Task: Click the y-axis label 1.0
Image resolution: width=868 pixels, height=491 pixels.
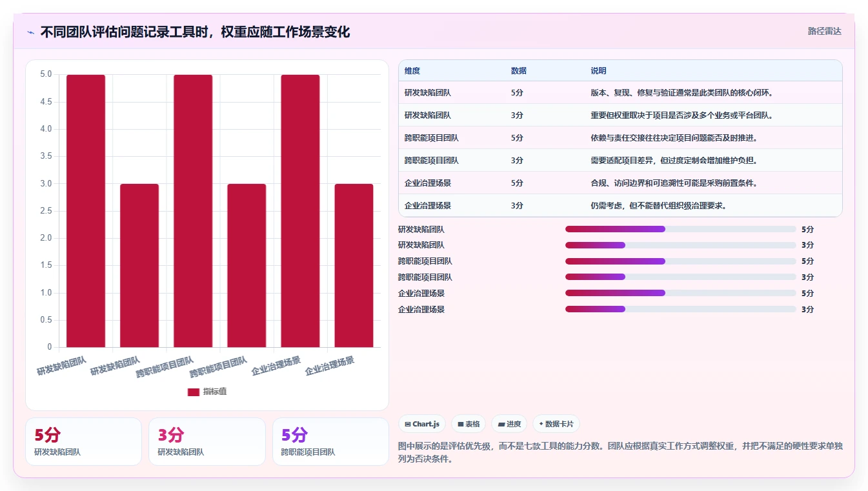Action: [46, 293]
